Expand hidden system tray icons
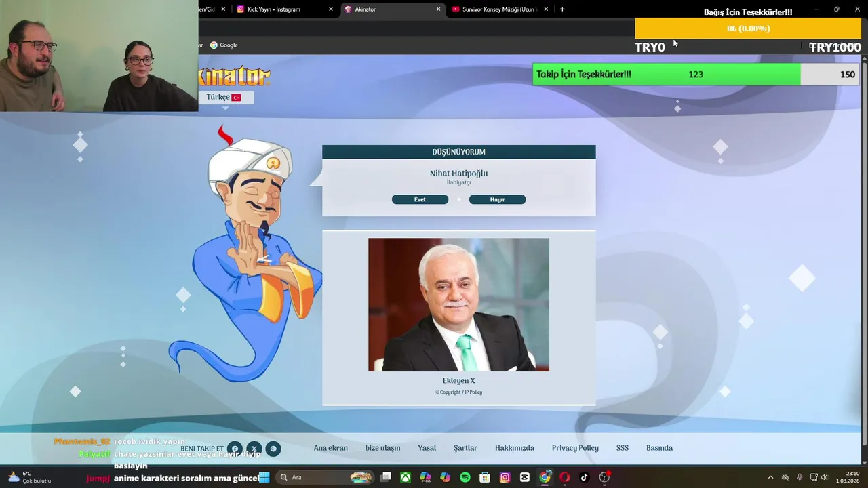This screenshot has width=868, height=488. tap(770, 477)
